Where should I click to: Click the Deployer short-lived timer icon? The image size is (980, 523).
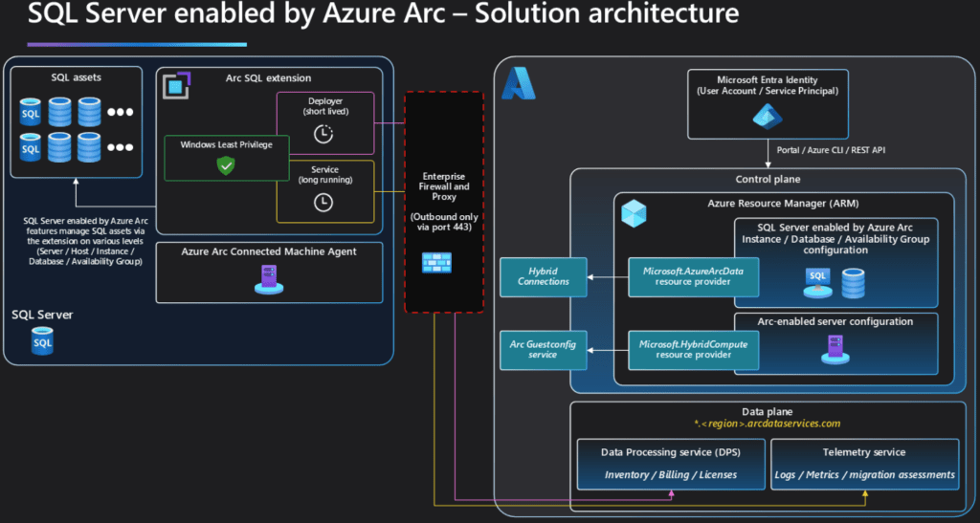tap(323, 134)
